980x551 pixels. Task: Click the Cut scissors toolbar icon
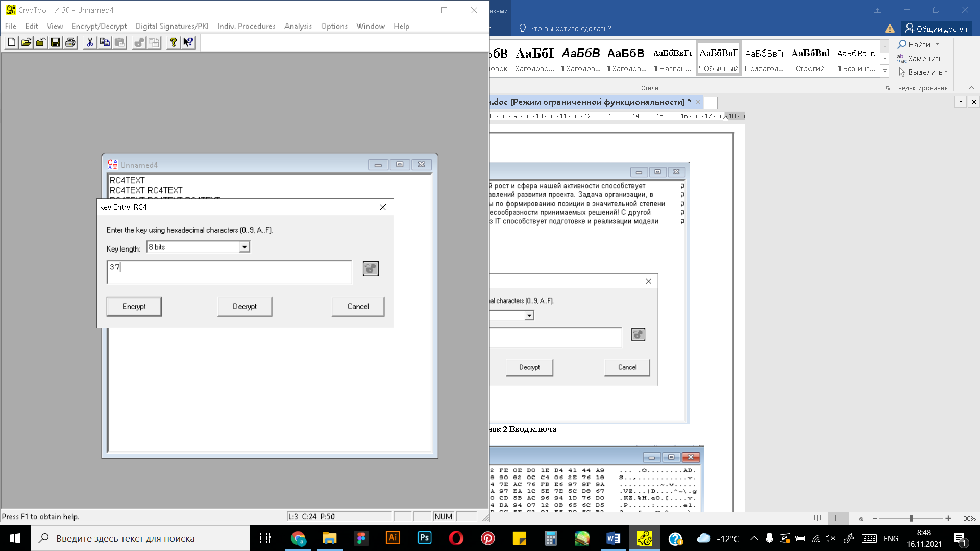90,42
